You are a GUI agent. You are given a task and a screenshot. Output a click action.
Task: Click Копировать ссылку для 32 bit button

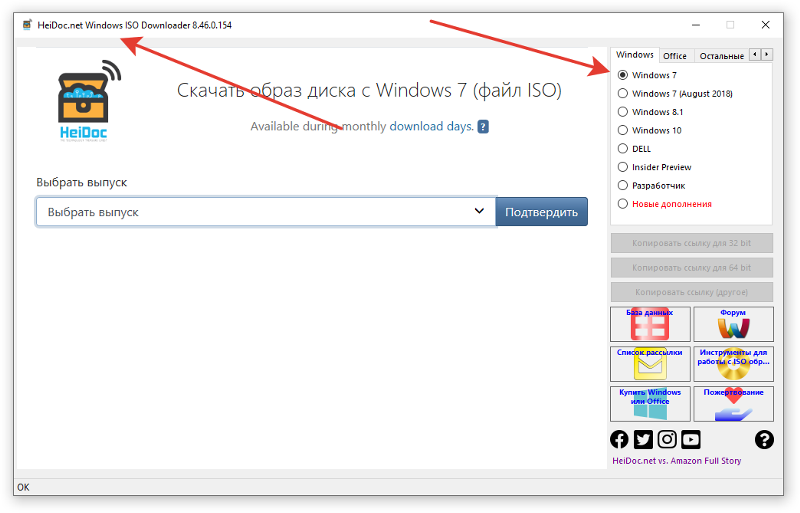(x=691, y=243)
